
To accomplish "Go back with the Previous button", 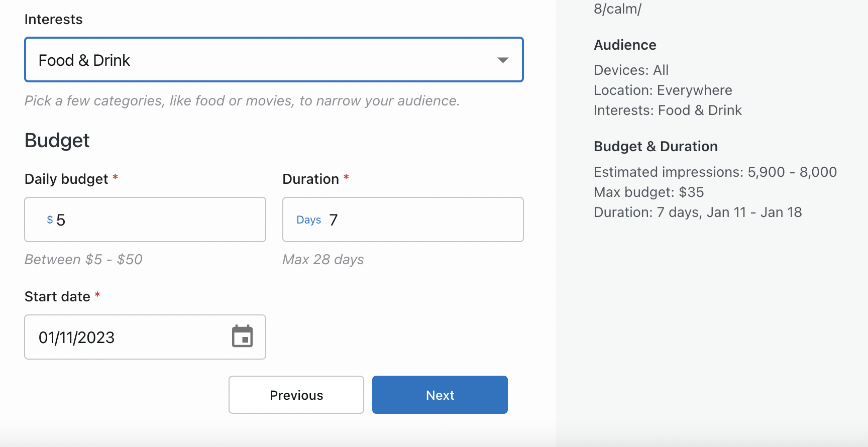I will pyautogui.click(x=296, y=395).
